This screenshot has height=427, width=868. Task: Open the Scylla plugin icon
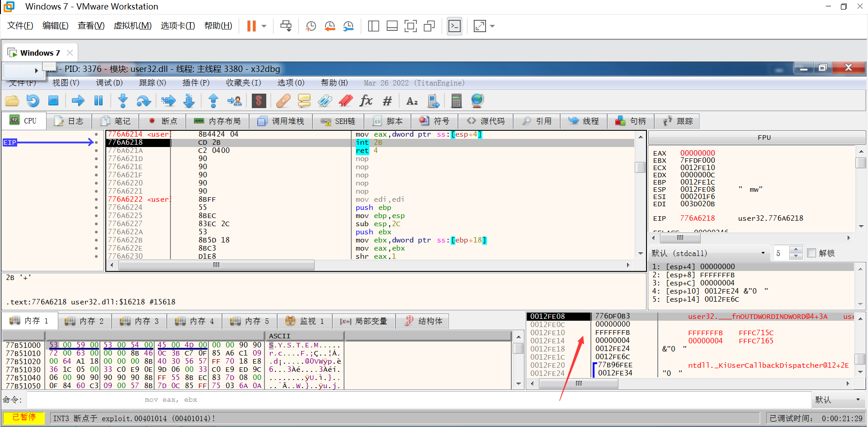tap(259, 101)
